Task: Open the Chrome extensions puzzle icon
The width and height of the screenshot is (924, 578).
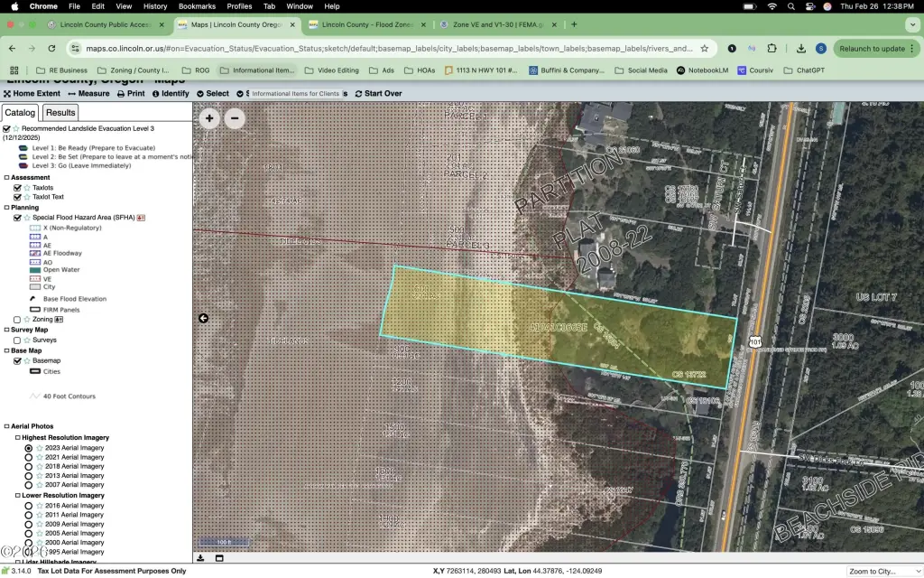Action: 772,49
